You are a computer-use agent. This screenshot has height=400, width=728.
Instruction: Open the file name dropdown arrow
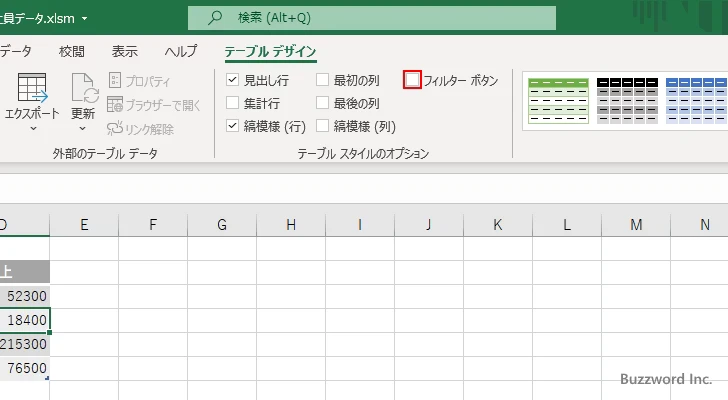(84, 19)
